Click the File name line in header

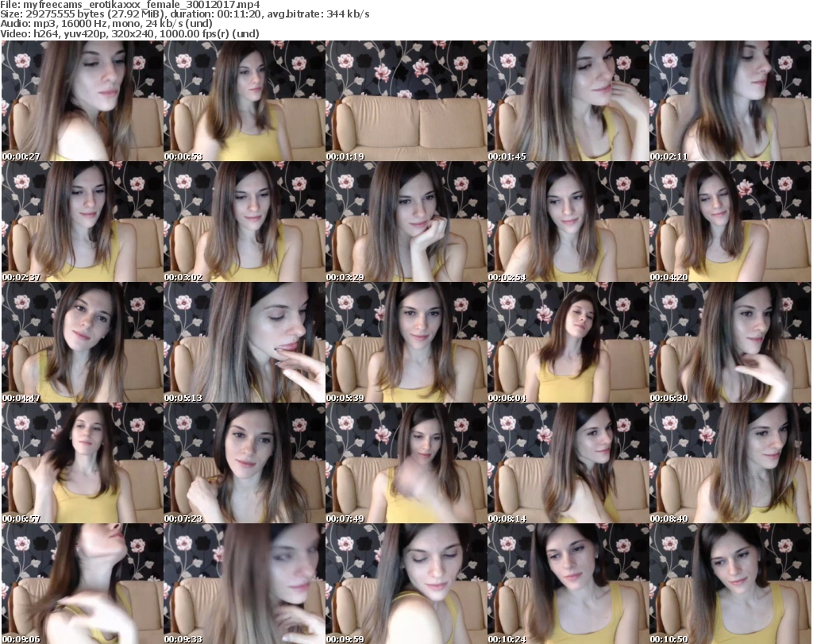130,5
